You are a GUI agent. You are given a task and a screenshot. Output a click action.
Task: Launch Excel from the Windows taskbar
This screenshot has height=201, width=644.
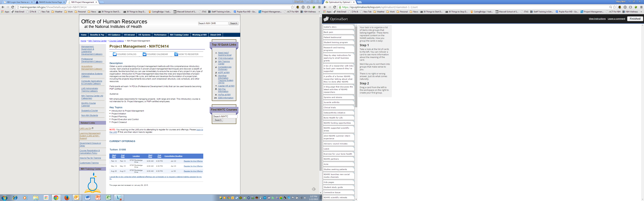(108, 198)
